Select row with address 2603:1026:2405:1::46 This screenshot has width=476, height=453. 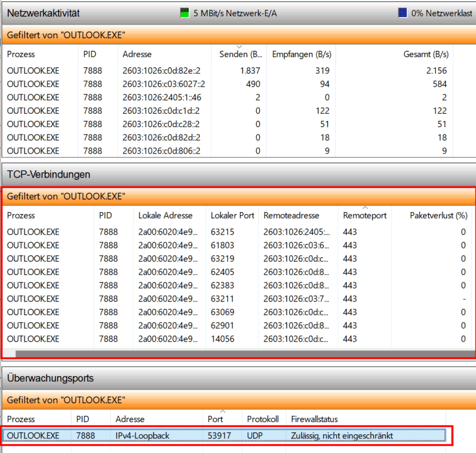pyautogui.click(x=227, y=98)
